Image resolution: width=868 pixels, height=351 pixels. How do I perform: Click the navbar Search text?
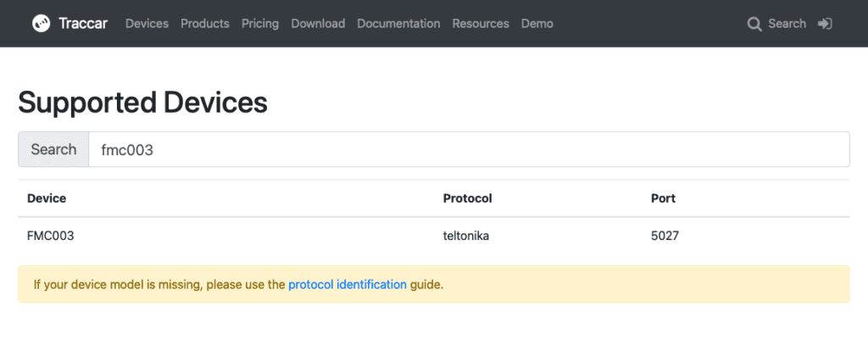point(787,23)
